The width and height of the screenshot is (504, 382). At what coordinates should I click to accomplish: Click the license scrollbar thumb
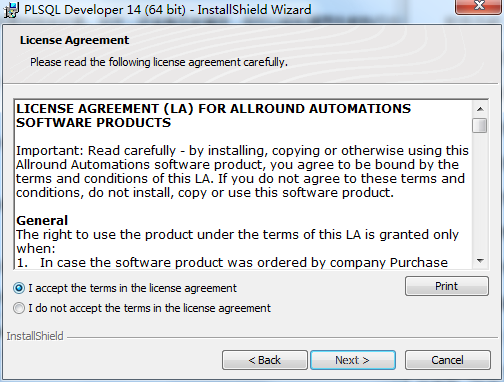tap(480, 126)
